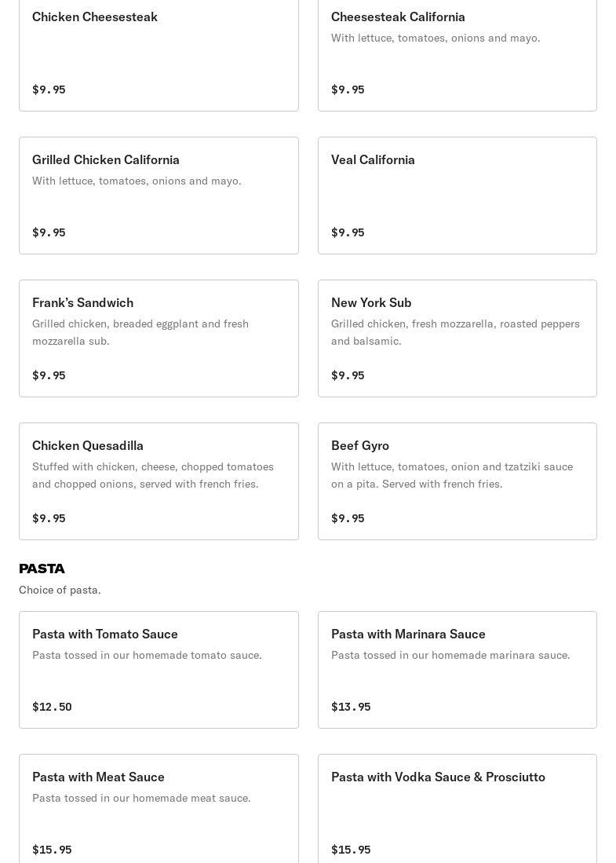Select the Beef Gyro card
This screenshot has width=616, height=863.
click(x=457, y=481)
